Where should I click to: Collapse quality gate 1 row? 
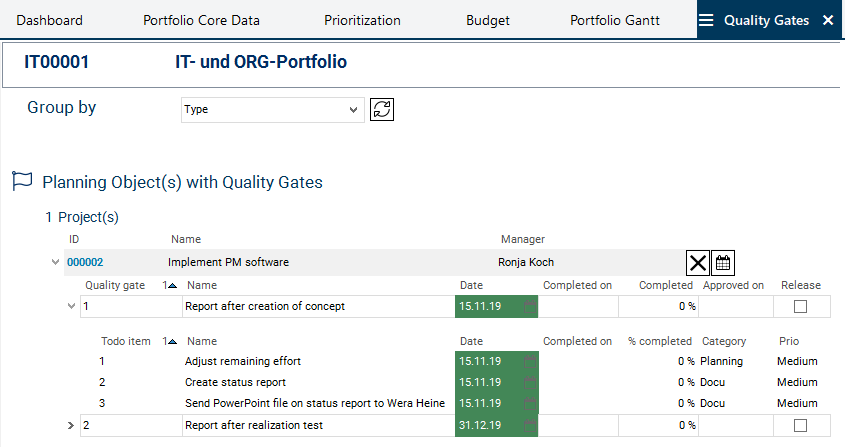[x=70, y=306]
